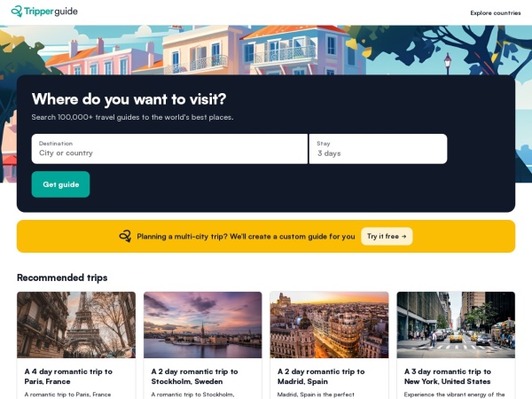Click the arrow in Try it free button
Screen dimensions: 532x399
[x=403, y=237]
